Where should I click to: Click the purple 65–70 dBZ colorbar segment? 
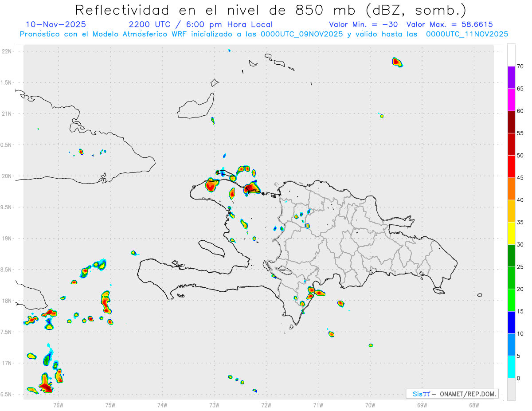(x=511, y=77)
